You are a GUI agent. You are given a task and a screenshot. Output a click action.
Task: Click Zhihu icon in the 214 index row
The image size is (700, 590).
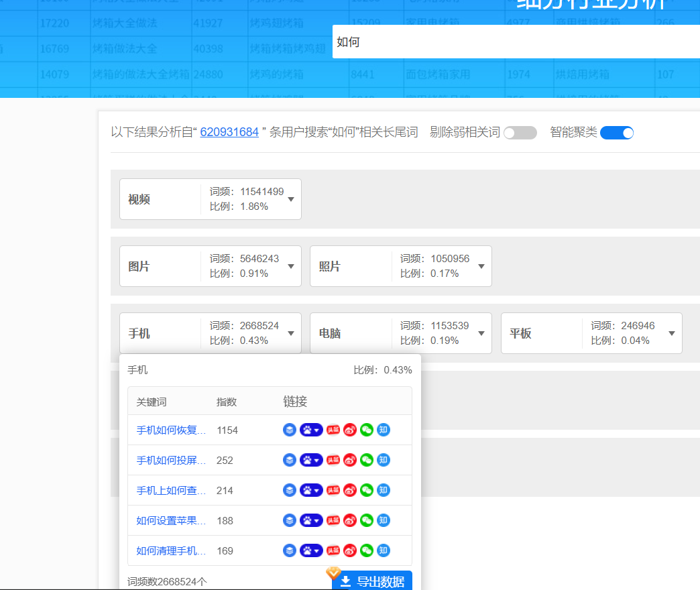pyautogui.click(x=383, y=490)
